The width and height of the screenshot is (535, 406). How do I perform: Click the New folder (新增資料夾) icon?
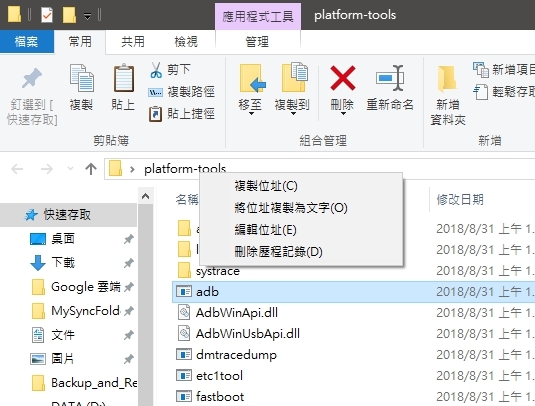pos(447,79)
